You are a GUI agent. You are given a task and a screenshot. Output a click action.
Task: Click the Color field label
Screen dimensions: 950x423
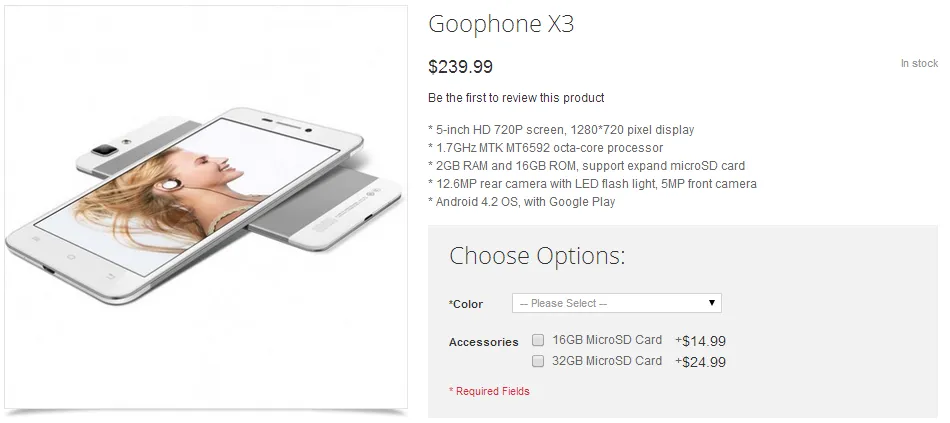(x=466, y=304)
